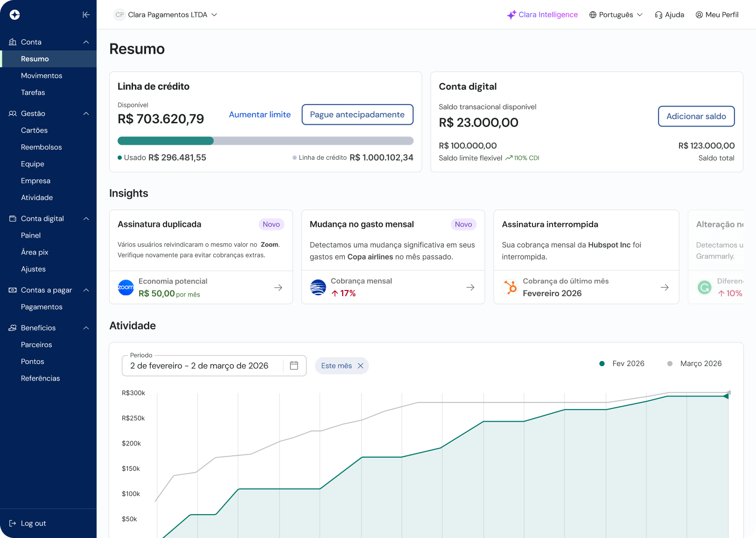Open the calendar icon in the Período field
This screenshot has height=538, width=756.
click(294, 366)
